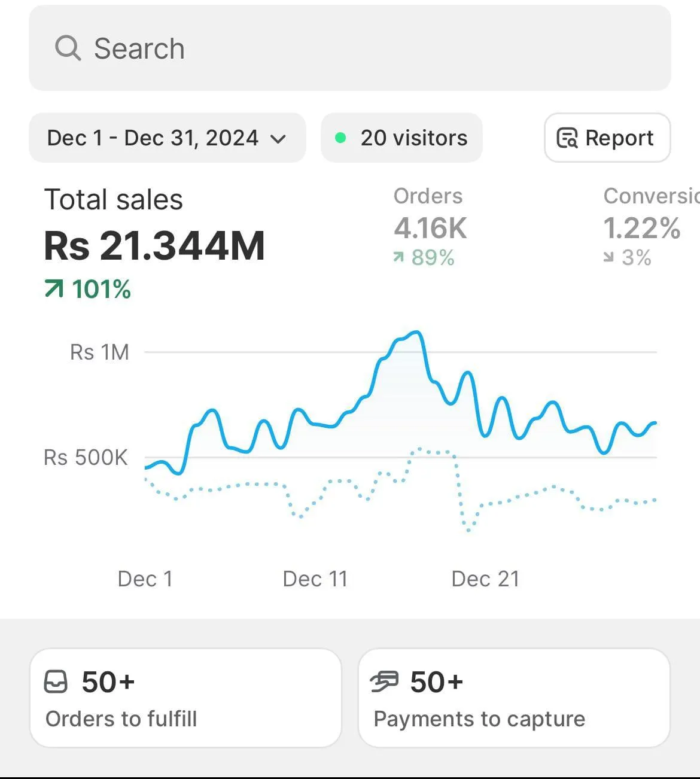Open the 50+ Orders to fulfill card

185,698
